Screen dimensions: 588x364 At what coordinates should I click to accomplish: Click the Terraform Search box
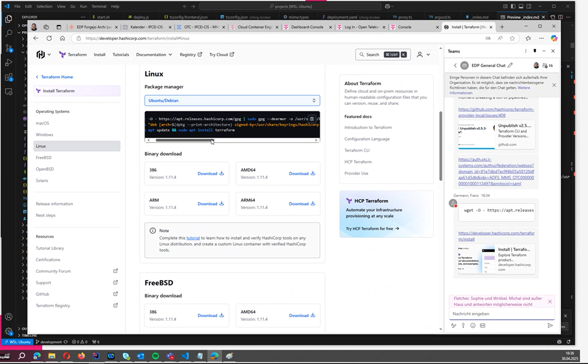click(x=383, y=55)
